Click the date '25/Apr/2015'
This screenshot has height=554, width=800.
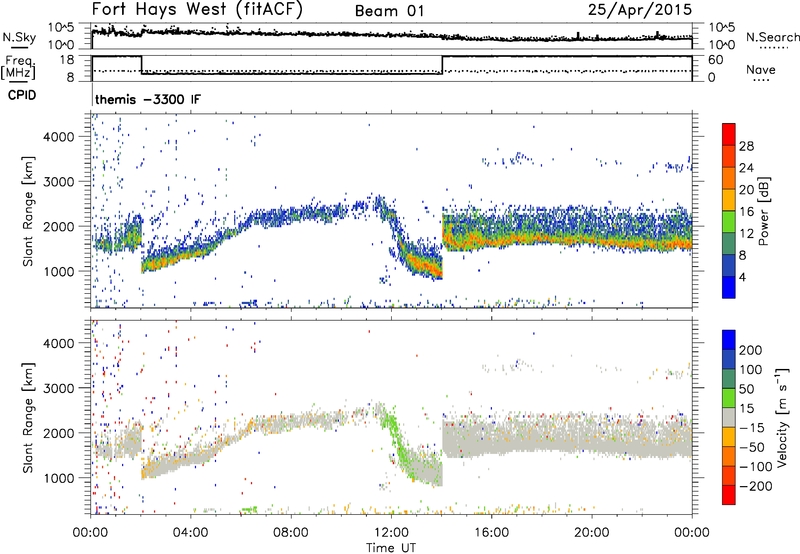(x=640, y=10)
